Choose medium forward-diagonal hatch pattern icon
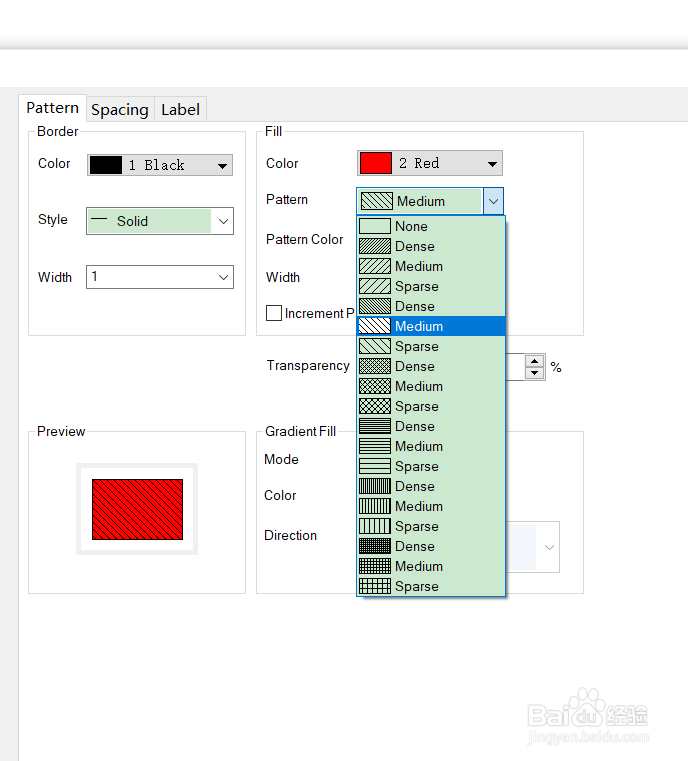Viewport: 688px width, 761px height. (x=375, y=266)
